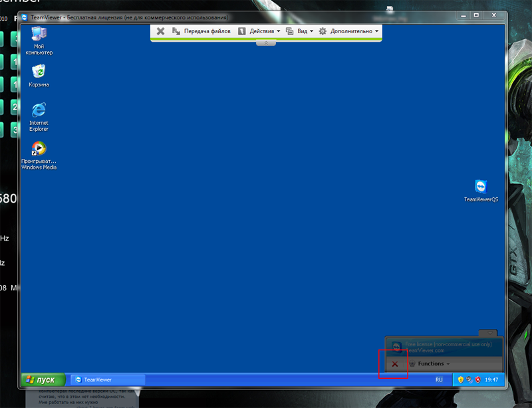
Task: Close connection with the red X in the TeamViewer panel
Action: click(x=395, y=364)
